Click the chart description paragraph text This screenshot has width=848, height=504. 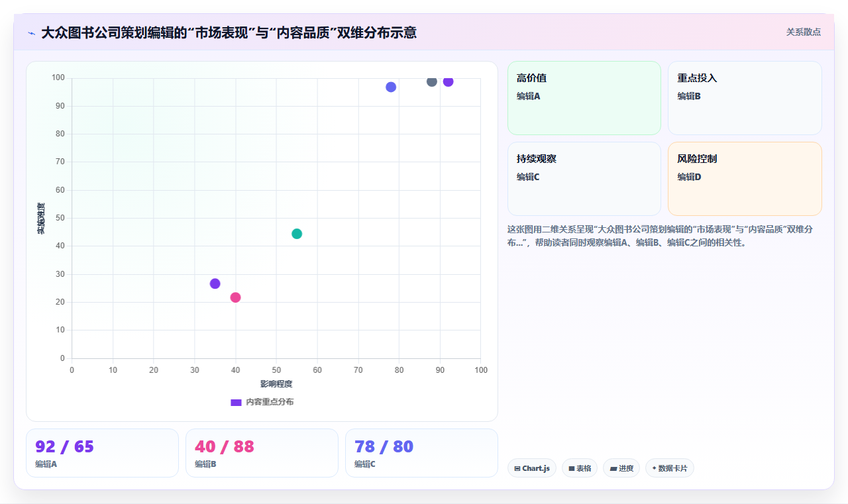(x=661, y=236)
